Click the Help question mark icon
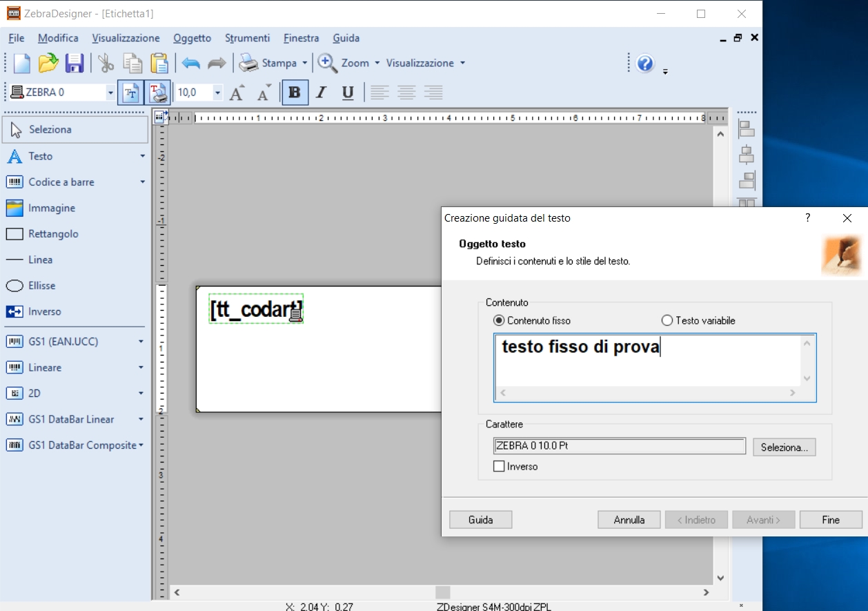The image size is (868, 611). (x=645, y=64)
